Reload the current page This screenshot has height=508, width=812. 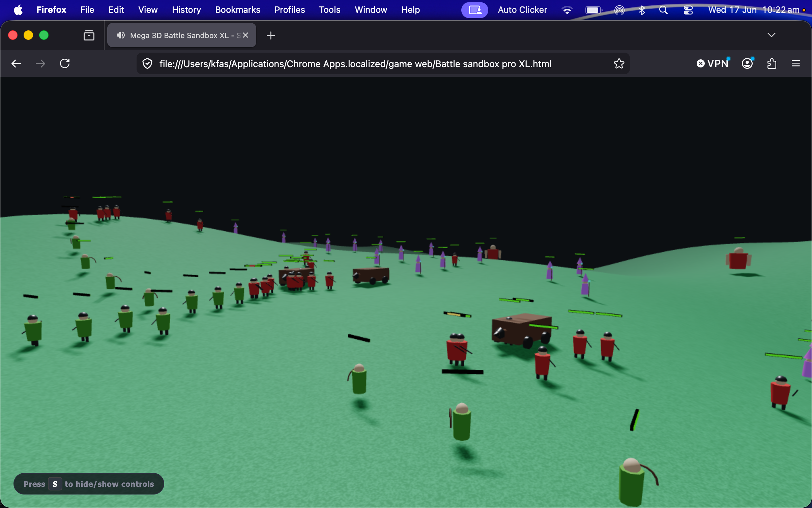point(65,63)
